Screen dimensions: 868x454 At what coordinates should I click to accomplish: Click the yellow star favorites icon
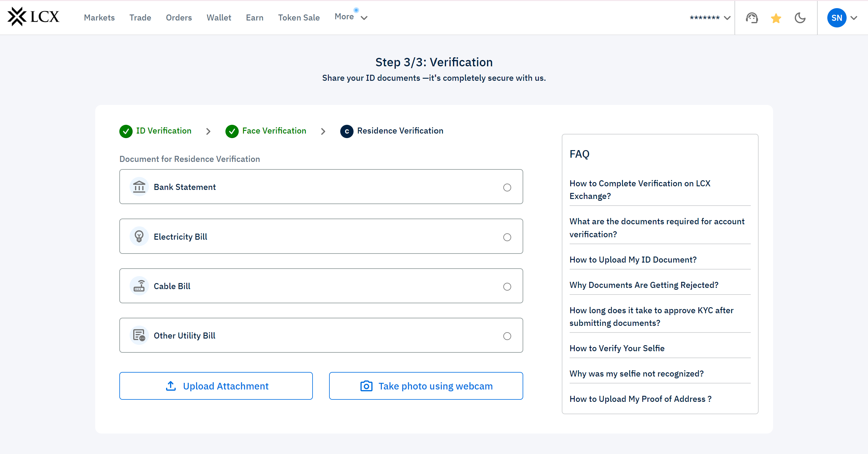(x=776, y=18)
